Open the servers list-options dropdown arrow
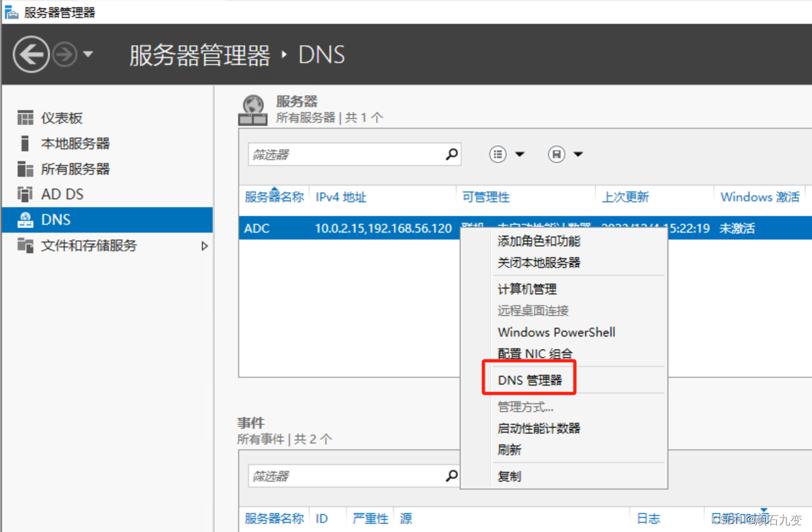 pos(520,154)
